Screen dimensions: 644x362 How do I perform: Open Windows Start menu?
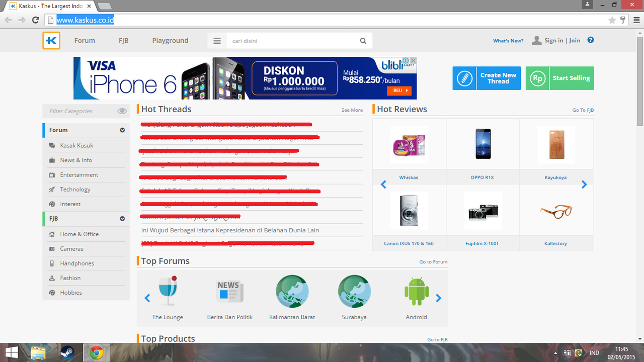tap(12, 352)
